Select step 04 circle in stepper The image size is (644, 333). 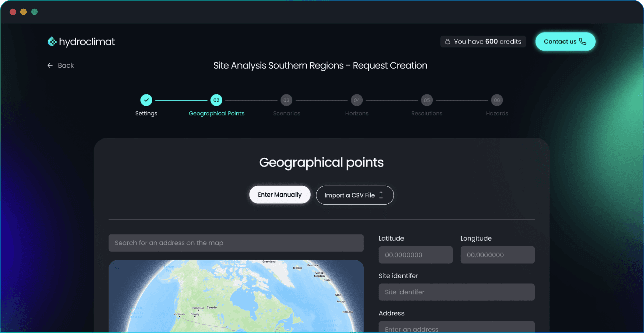coord(357,100)
